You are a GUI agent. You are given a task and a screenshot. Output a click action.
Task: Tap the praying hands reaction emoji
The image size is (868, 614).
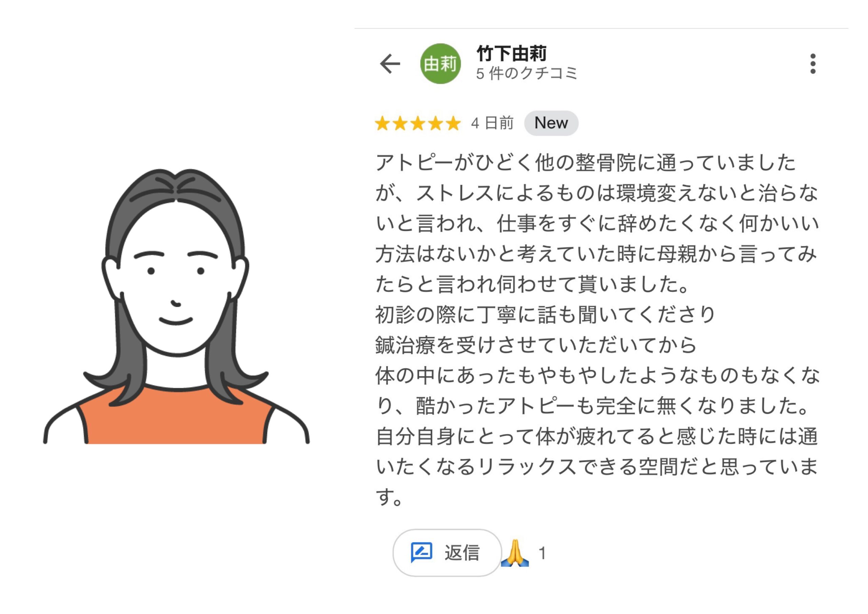click(514, 553)
